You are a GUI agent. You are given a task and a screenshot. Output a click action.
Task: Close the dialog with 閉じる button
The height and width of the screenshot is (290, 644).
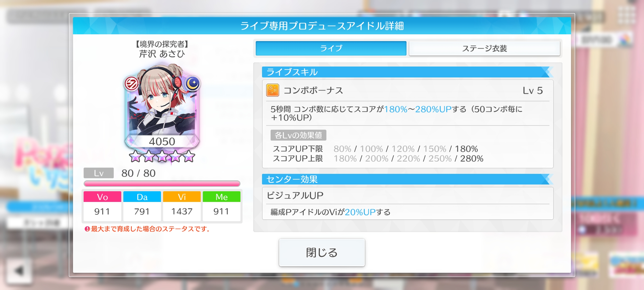tap(322, 252)
